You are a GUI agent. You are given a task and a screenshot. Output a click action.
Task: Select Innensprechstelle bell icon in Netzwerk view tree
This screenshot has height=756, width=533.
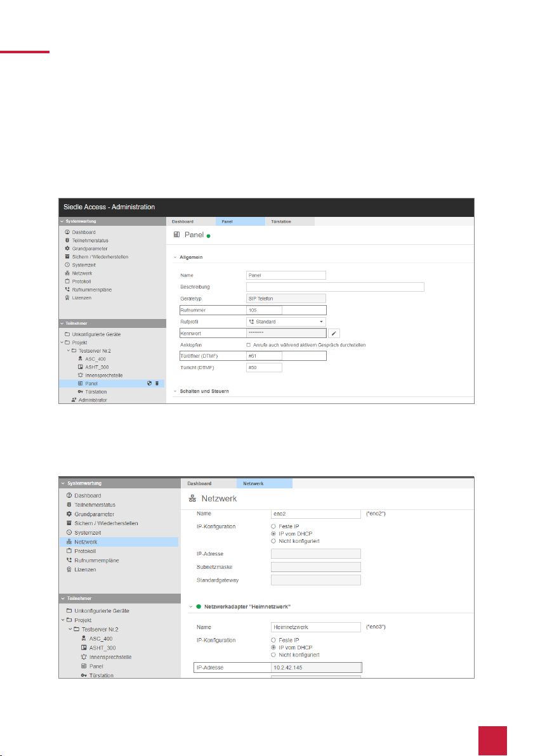[84, 656]
